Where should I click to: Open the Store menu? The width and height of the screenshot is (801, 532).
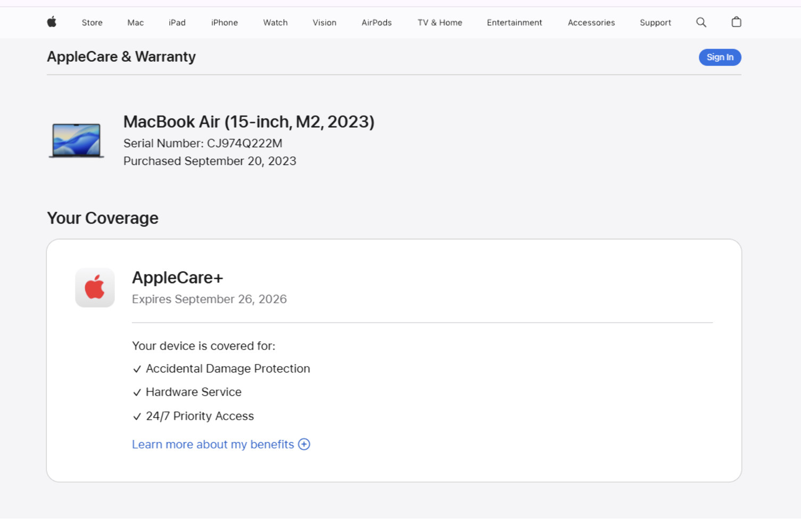point(92,22)
